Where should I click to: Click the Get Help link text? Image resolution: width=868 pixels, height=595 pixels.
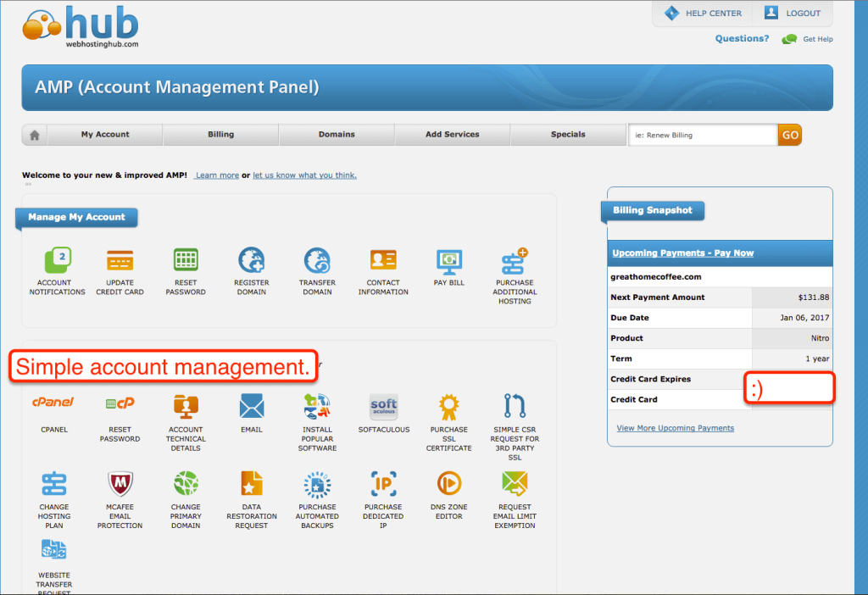point(818,39)
